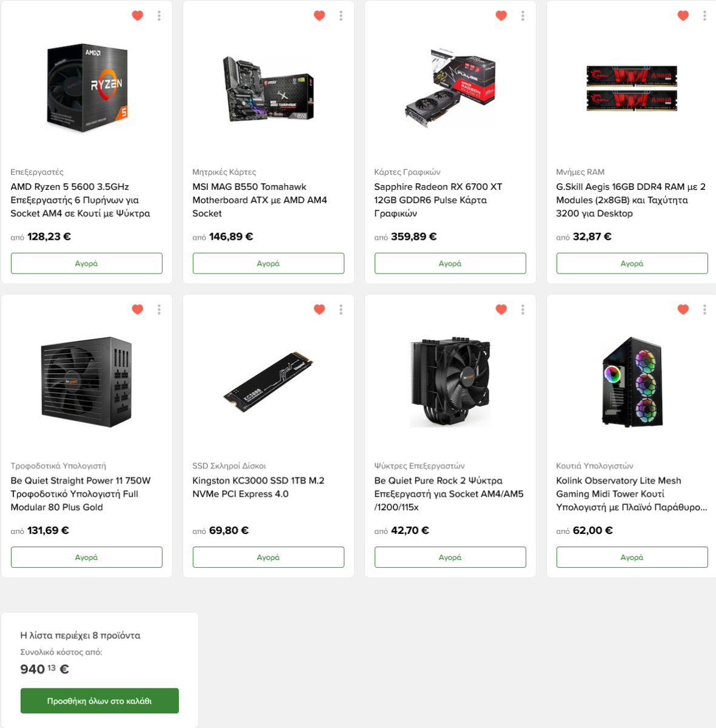This screenshot has height=728, width=716.
Task: Click heart icon on Kingston KC3000 SSD card
Action: (320, 309)
